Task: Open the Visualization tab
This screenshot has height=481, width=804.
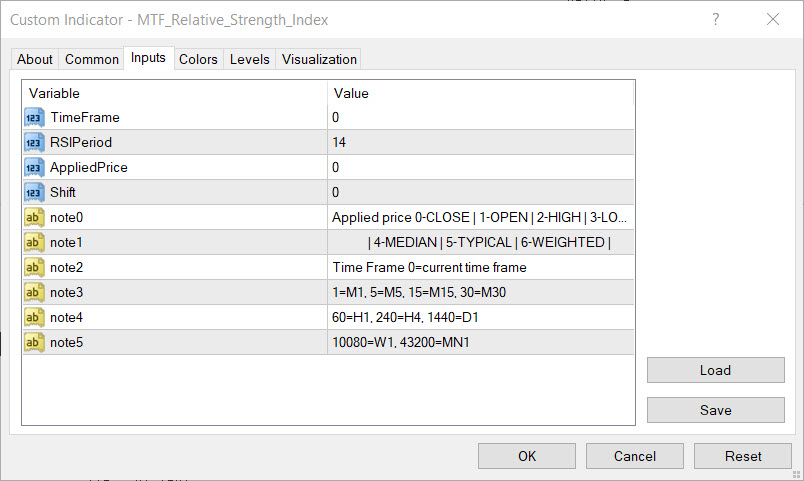Action: 319,60
